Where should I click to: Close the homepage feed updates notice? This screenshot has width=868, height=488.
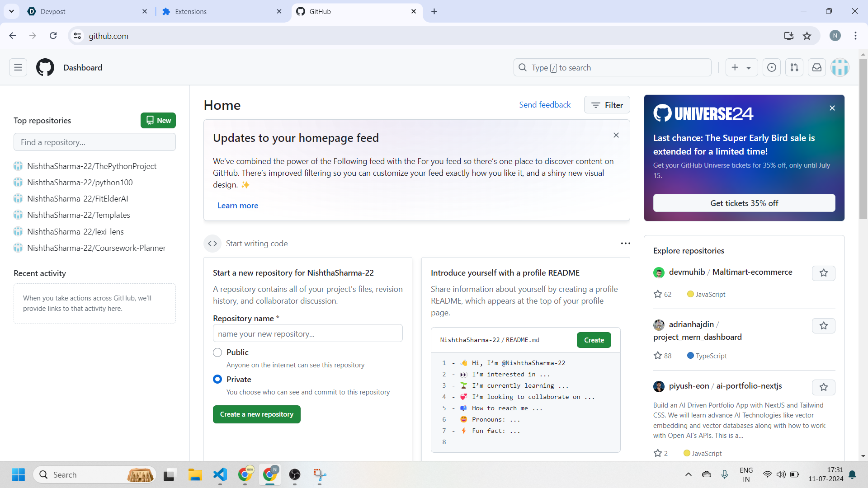(616, 135)
